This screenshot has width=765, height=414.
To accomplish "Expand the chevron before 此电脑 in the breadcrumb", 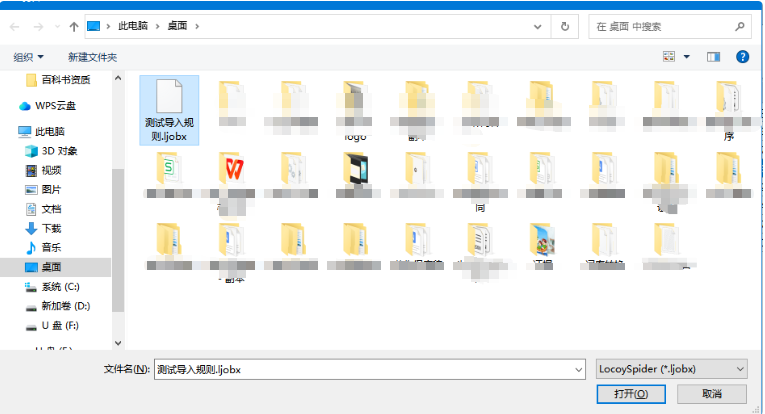I will 108,26.
